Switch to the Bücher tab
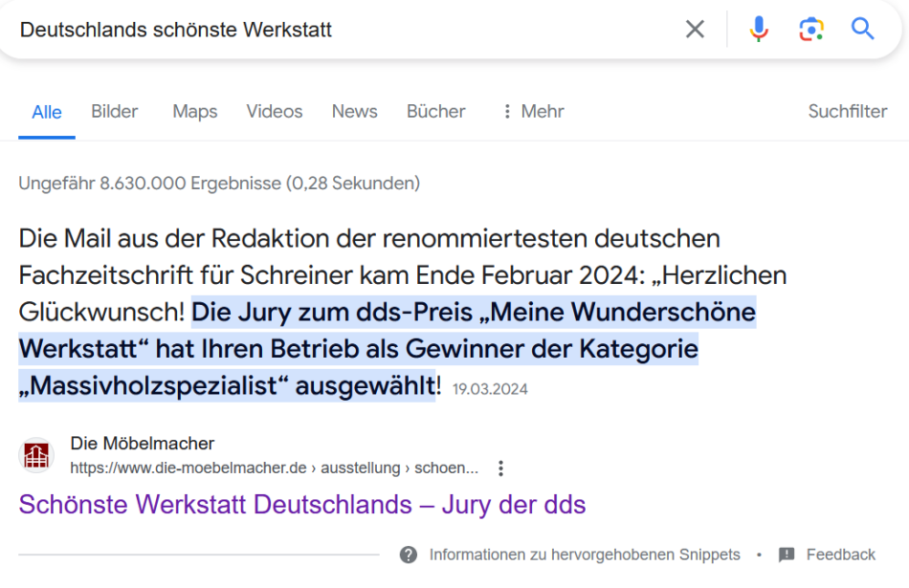Viewport: 909px width, 588px height. click(436, 111)
